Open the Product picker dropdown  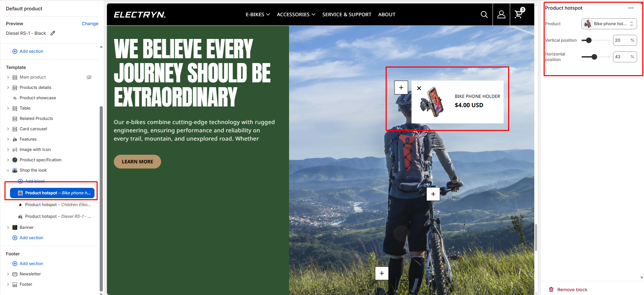click(609, 24)
